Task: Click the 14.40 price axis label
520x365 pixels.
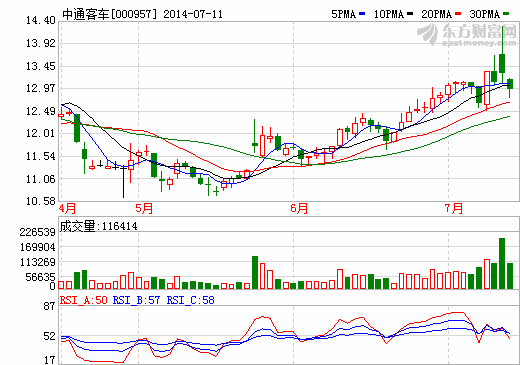Action: pyautogui.click(x=41, y=21)
